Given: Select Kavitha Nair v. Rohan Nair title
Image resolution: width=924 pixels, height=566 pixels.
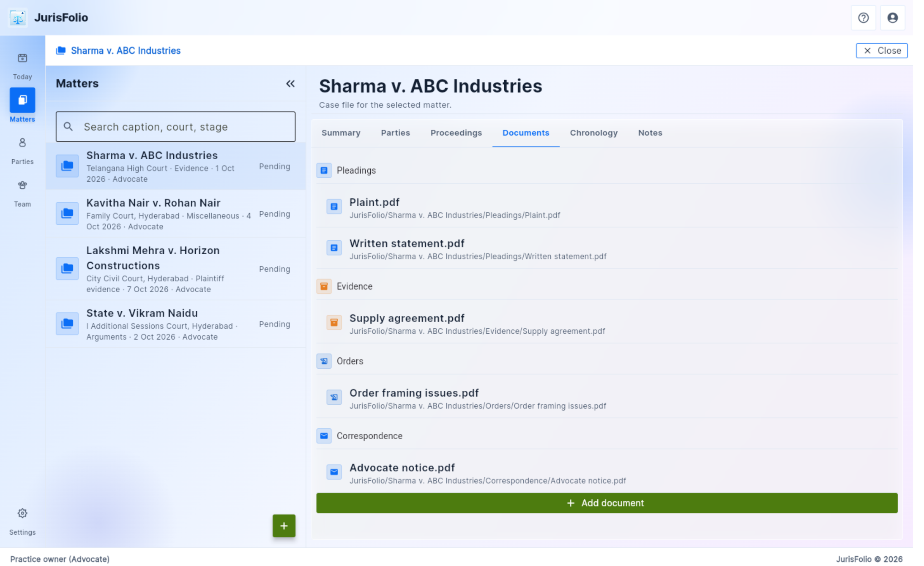Looking at the screenshot, I should coord(153,203).
